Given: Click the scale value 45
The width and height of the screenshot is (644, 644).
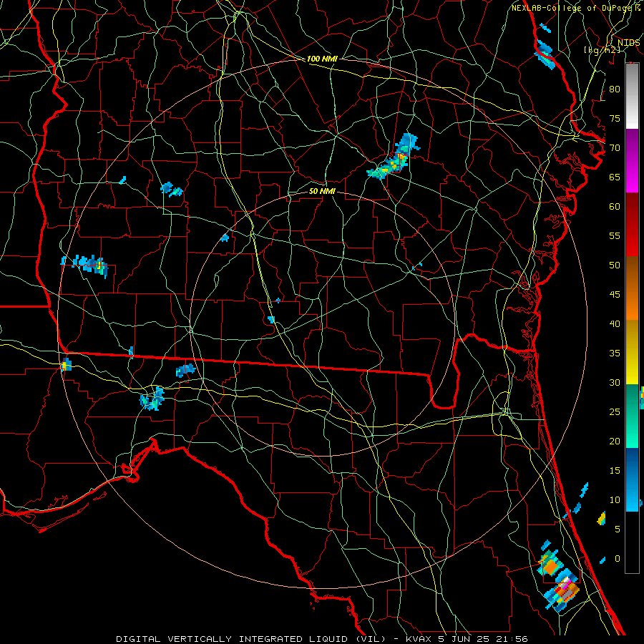Looking at the screenshot, I should (x=615, y=295).
